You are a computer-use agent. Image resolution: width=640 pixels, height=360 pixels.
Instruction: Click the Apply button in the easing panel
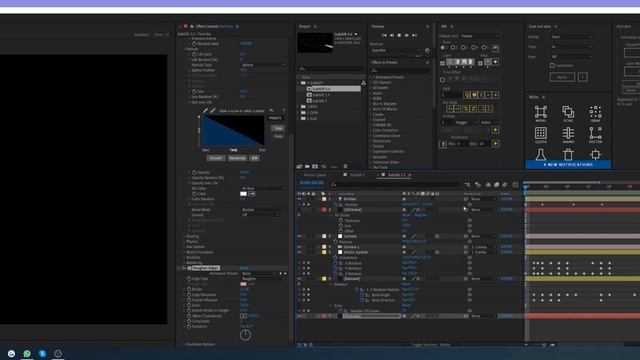point(562,77)
